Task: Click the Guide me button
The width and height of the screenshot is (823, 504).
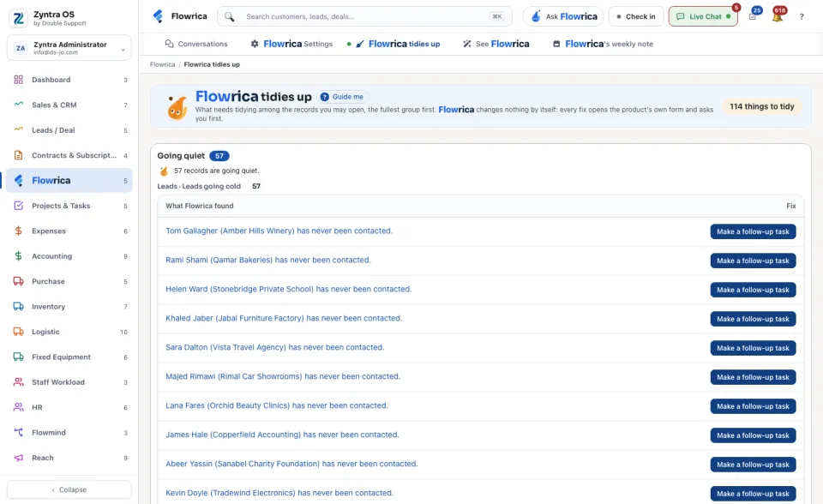Action: pyautogui.click(x=342, y=97)
